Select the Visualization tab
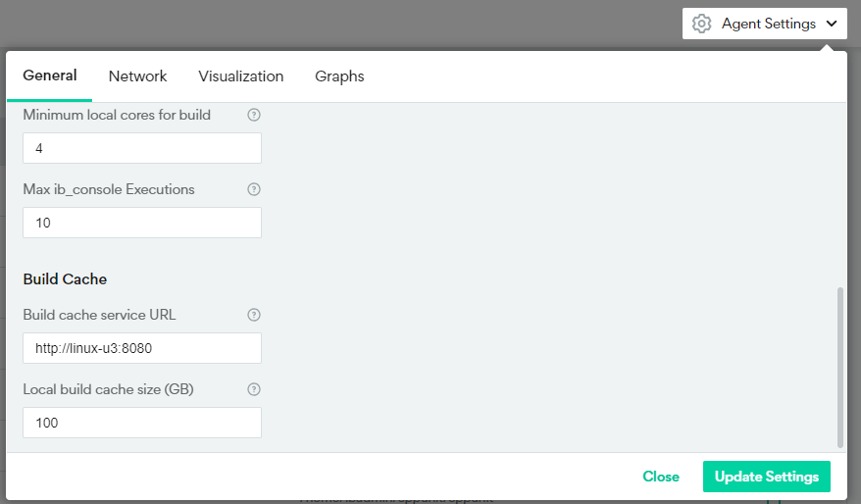The width and height of the screenshot is (861, 504). [240, 76]
